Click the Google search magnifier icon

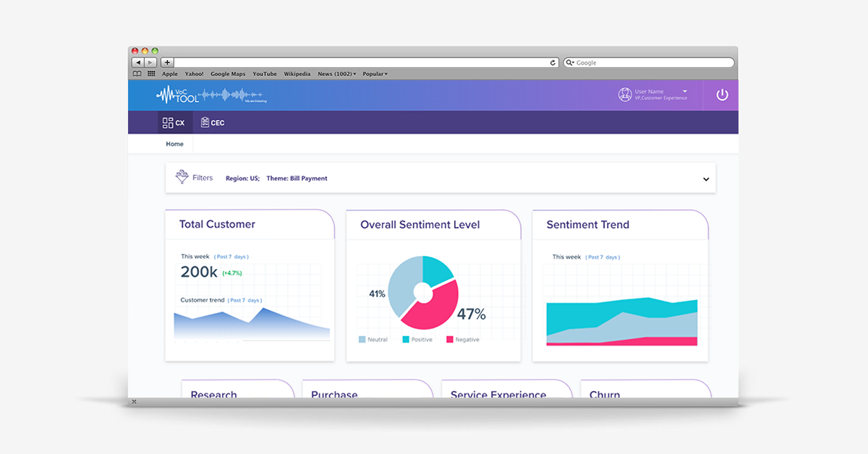(x=570, y=63)
